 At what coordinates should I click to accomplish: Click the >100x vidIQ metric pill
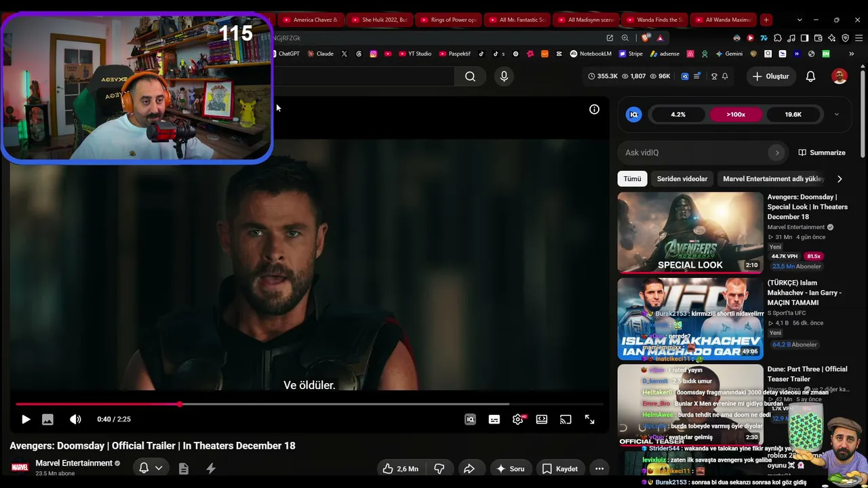[736, 115]
